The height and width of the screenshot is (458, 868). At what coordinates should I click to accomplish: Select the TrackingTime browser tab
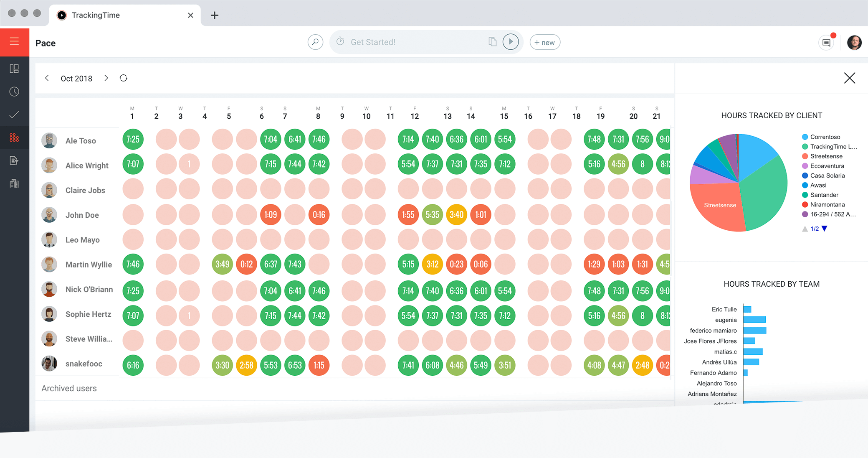125,15
